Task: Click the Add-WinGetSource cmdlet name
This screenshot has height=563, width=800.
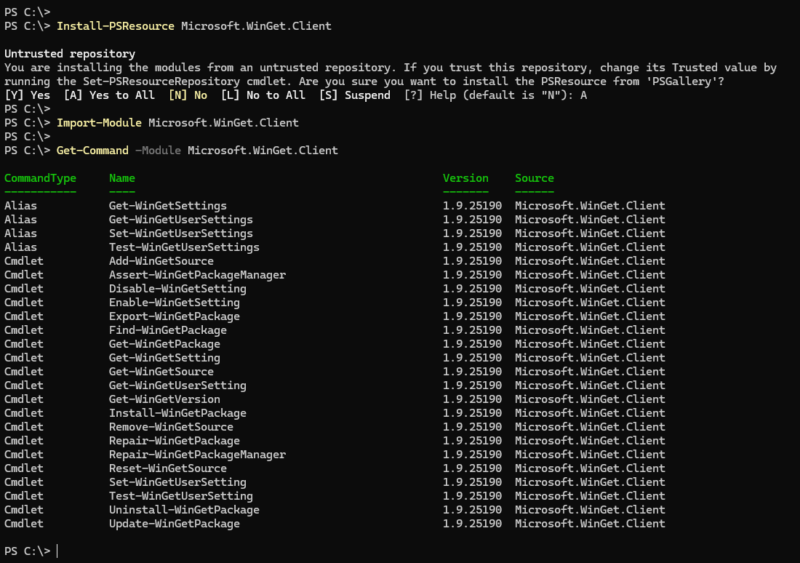Action: click(x=161, y=261)
